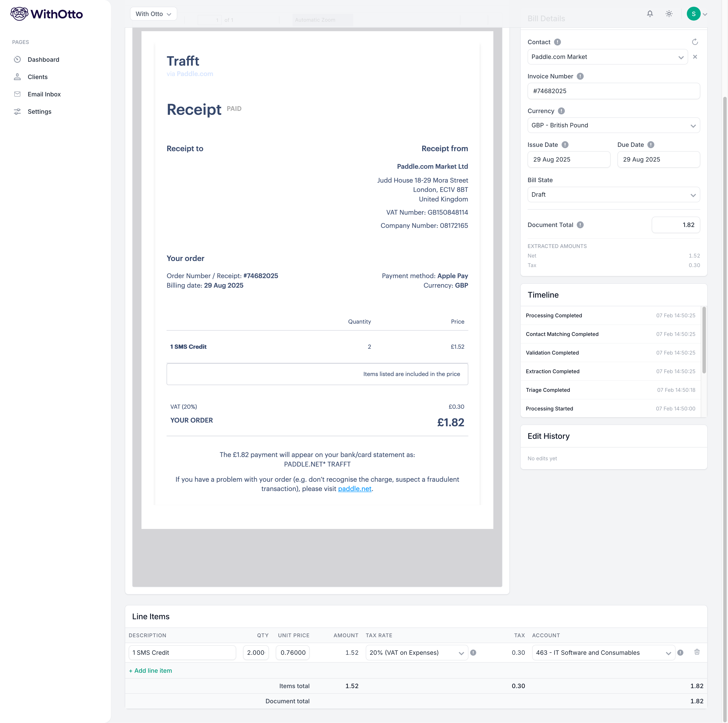Select the Validation Completed timeline entry
728x723 pixels.
(610, 353)
